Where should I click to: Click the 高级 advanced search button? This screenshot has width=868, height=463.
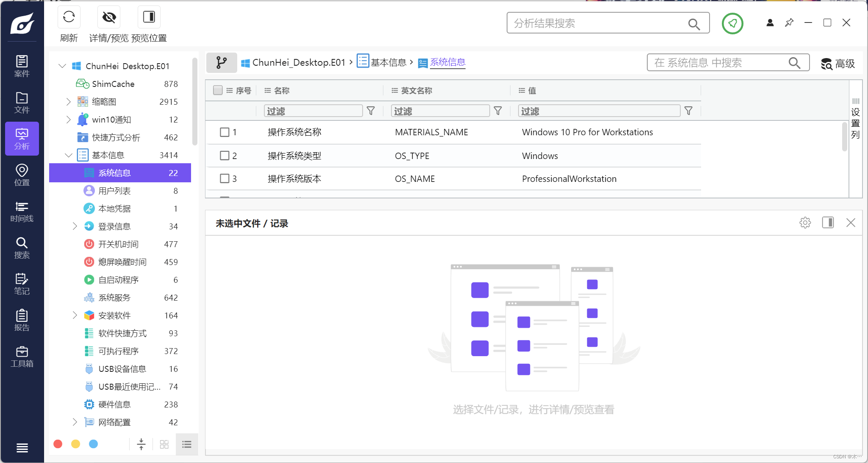pyautogui.click(x=837, y=64)
